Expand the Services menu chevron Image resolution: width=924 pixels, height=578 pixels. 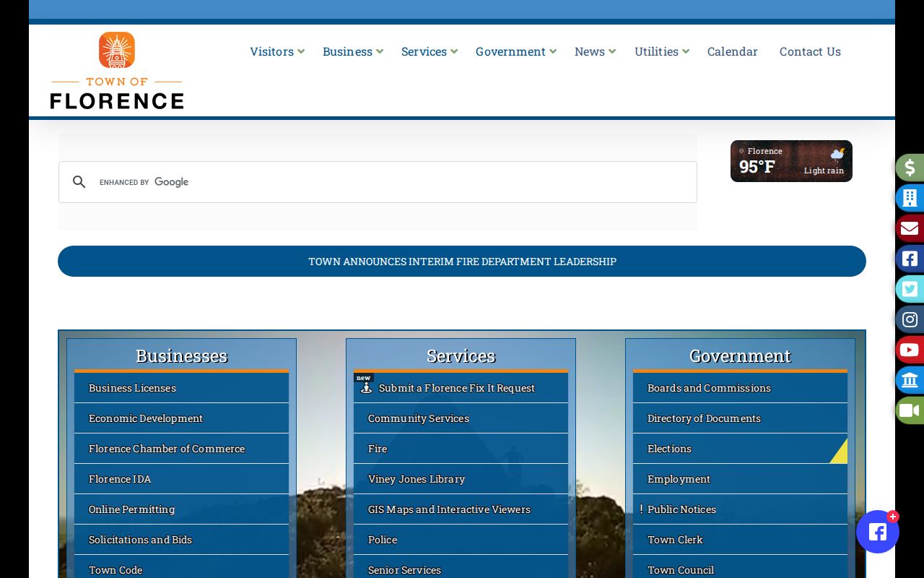454,51
